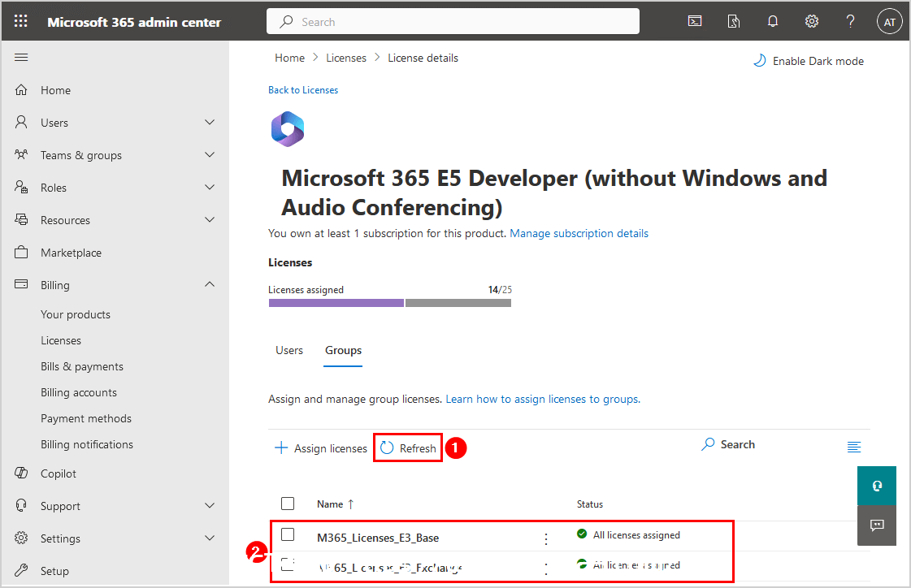This screenshot has height=588, width=911.
Task: Open the AT account manager avatar
Action: tap(890, 22)
